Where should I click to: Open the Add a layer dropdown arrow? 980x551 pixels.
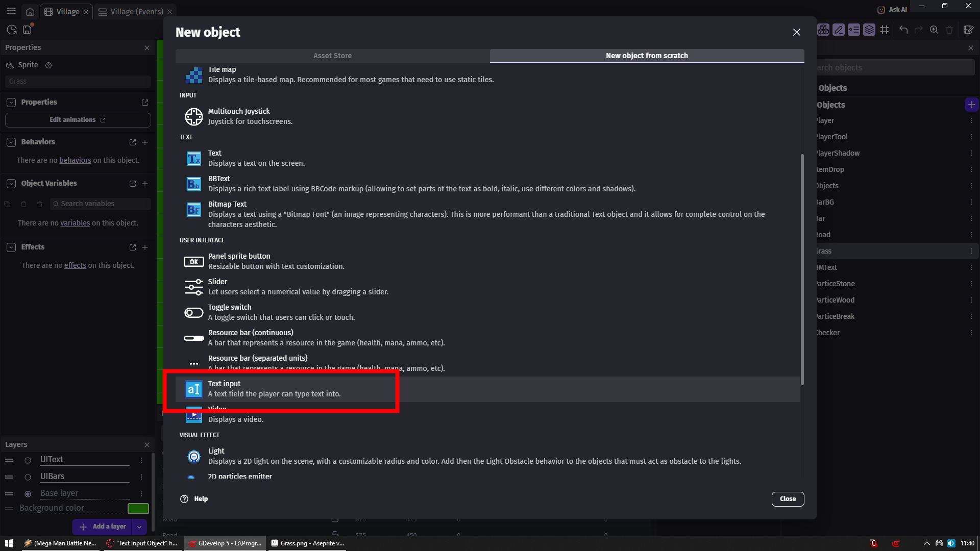pos(139,527)
